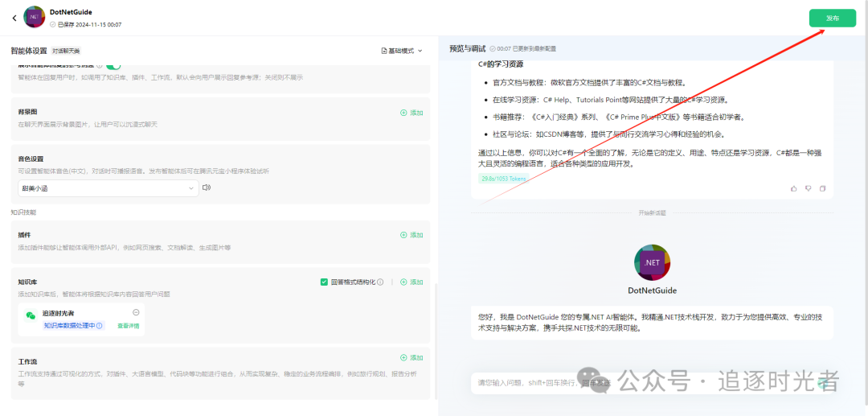The image size is (868, 416).
Task: Click the thumbs-down icon on the reply
Action: click(x=809, y=188)
